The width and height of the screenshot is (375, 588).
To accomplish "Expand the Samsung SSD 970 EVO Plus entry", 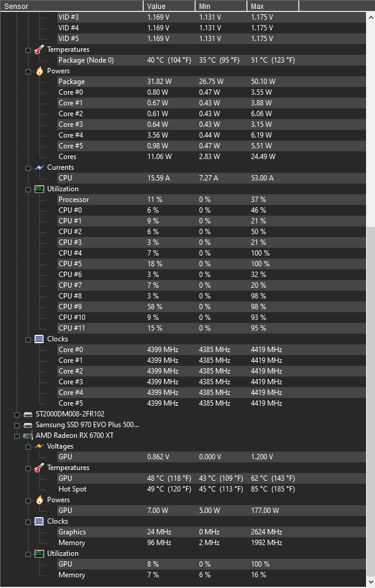I will (x=17, y=424).
